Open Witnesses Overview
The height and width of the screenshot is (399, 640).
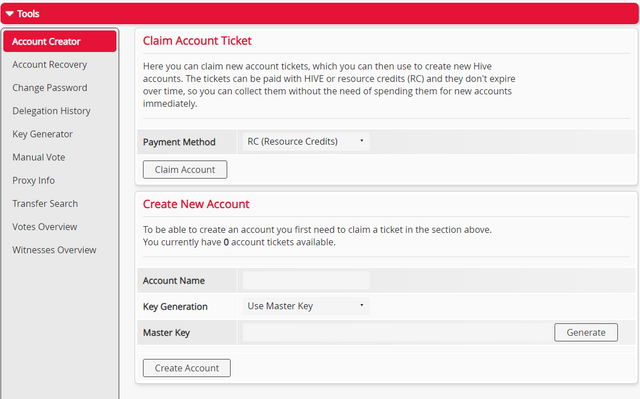[54, 250]
